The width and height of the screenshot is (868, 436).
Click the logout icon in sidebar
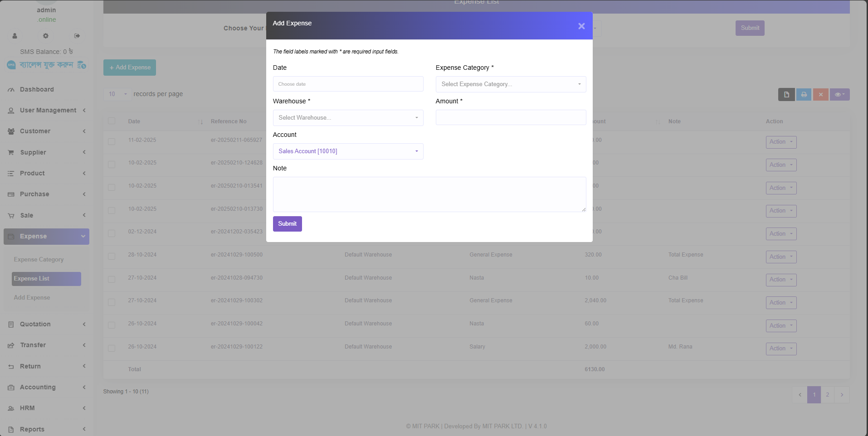pos(77,36)
